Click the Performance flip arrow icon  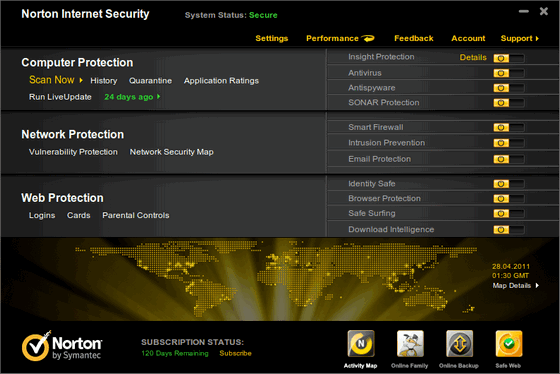click(368, 38)
